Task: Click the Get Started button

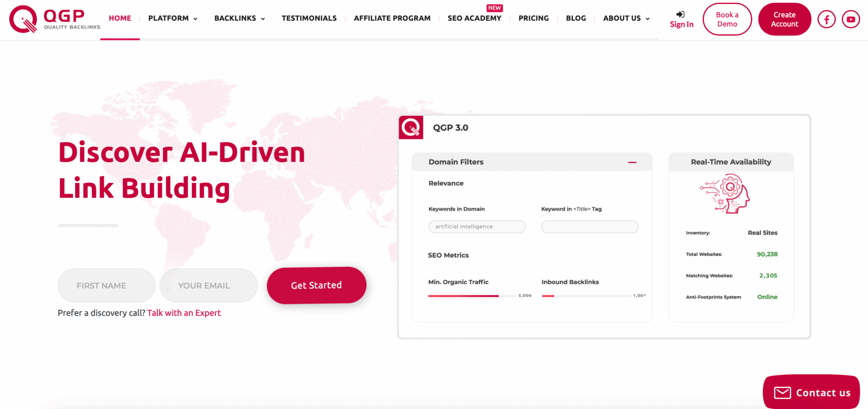Action: point(316,285)
